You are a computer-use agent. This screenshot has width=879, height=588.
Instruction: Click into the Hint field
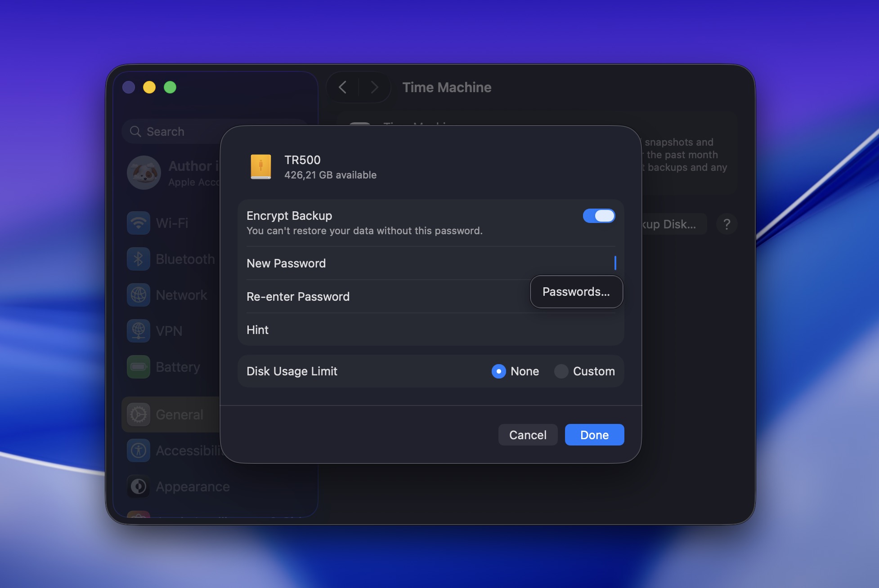(431, 330)
